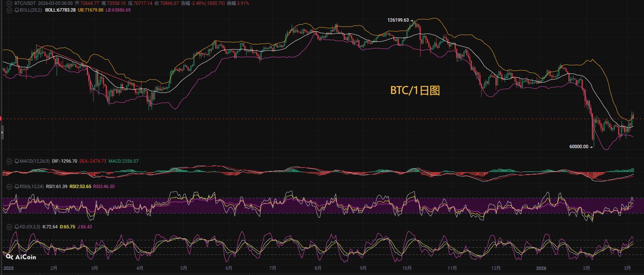Image resolution: width=644 pixels, height=275 pixels.
Task: Click the red dashed current price line
Action: coord(298,119)
